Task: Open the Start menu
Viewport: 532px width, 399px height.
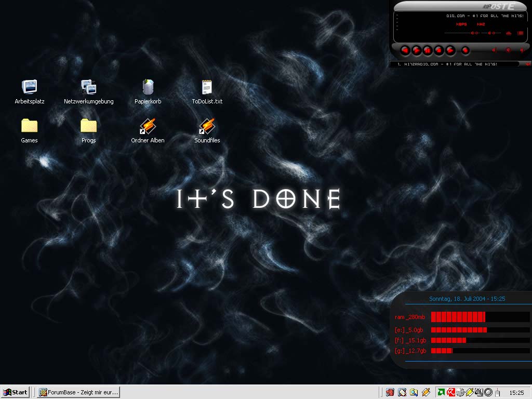Action: tap(15, 392)
